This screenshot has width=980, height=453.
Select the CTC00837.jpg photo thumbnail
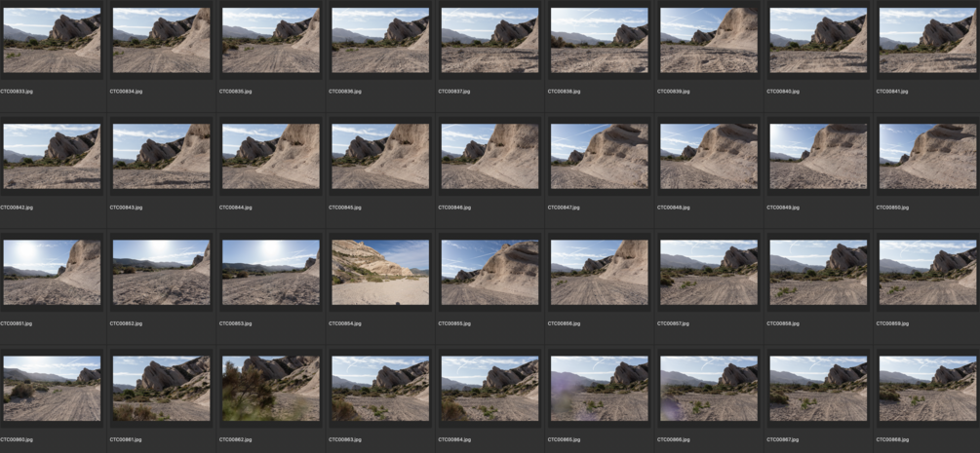pyautogui.click(x=490, y=40)
